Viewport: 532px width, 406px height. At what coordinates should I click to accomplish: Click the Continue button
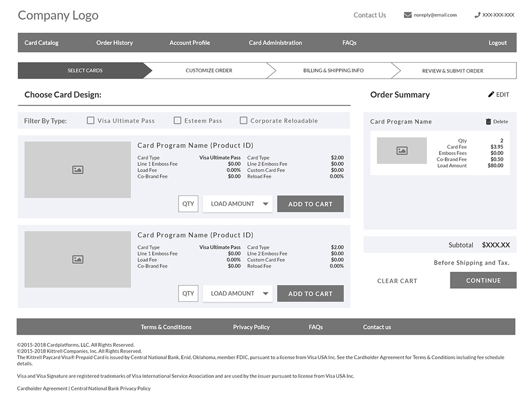click(x=483, y=281)
